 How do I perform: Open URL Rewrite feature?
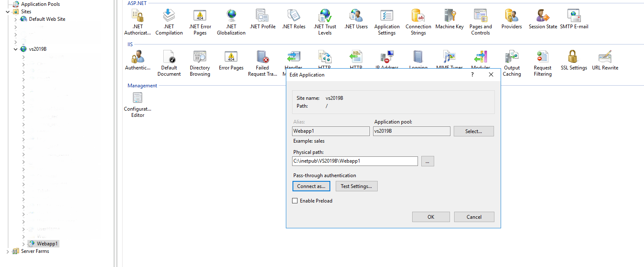pos(605,60)
